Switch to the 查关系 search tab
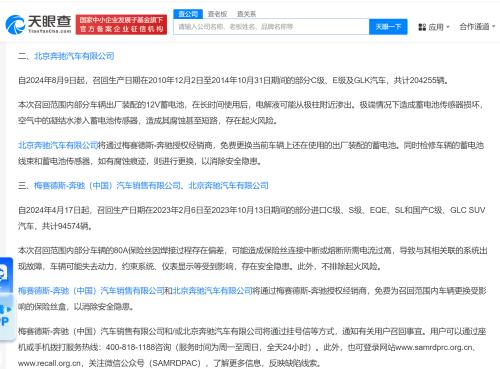 pyautogui.click(x=246, y=14)
